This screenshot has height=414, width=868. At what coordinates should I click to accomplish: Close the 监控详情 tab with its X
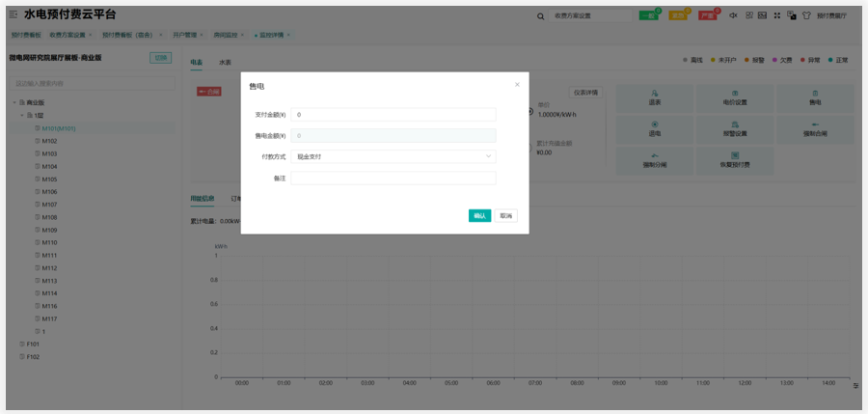pyautogui.click(x=288, y=35)
